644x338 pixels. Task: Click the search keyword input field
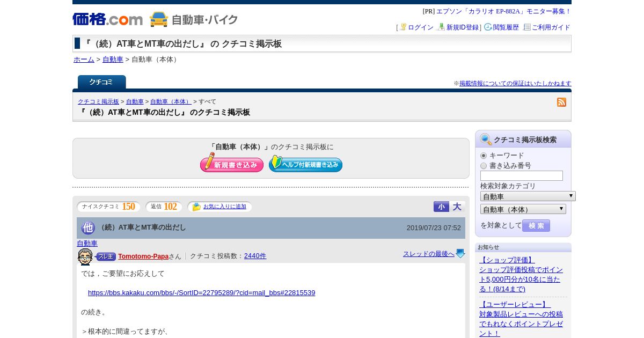(522, 176)
